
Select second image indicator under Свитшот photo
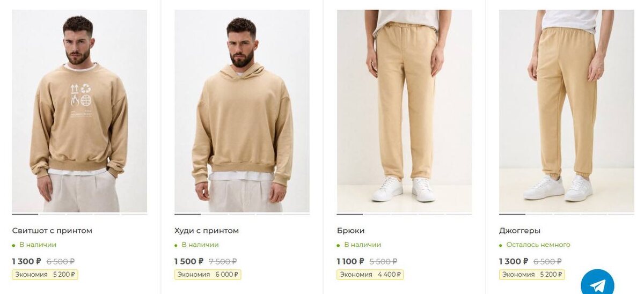tap(53, 214)
